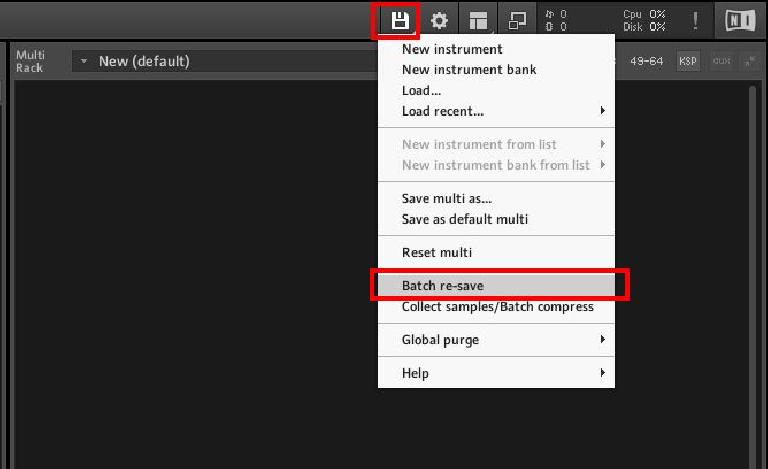Select Batch re-save entry
Viewport: 768px width, 469px height.
point(496,285)
